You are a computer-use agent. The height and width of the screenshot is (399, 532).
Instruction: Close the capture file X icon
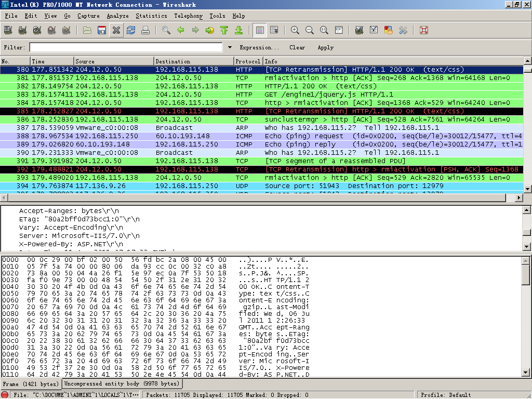116,30
